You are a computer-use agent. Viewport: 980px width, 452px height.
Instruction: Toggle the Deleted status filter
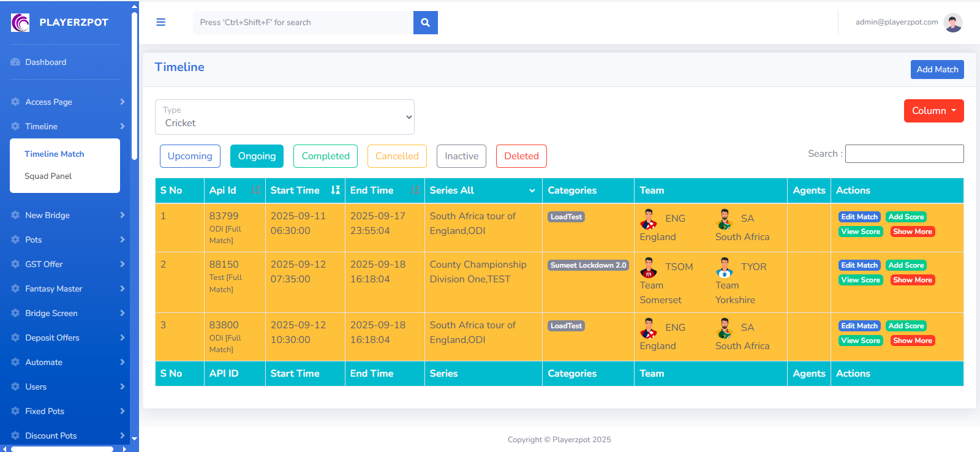[x=521, y=156]
